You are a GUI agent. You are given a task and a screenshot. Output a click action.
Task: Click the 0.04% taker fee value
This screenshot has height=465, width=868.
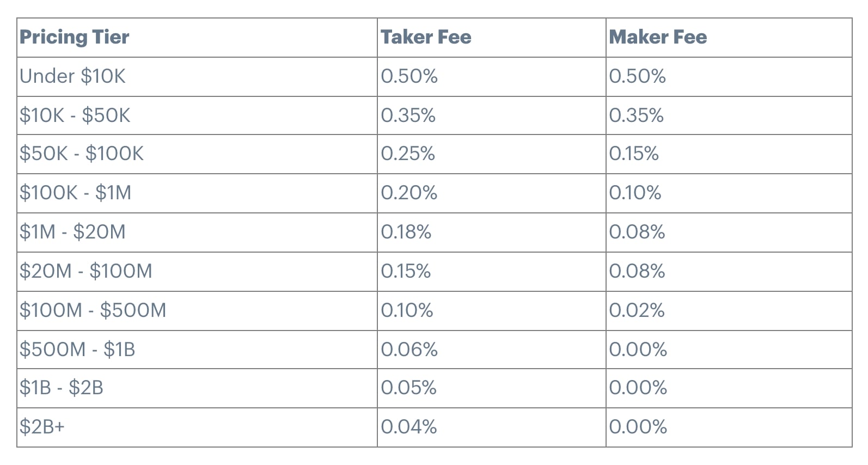point(409,427)
